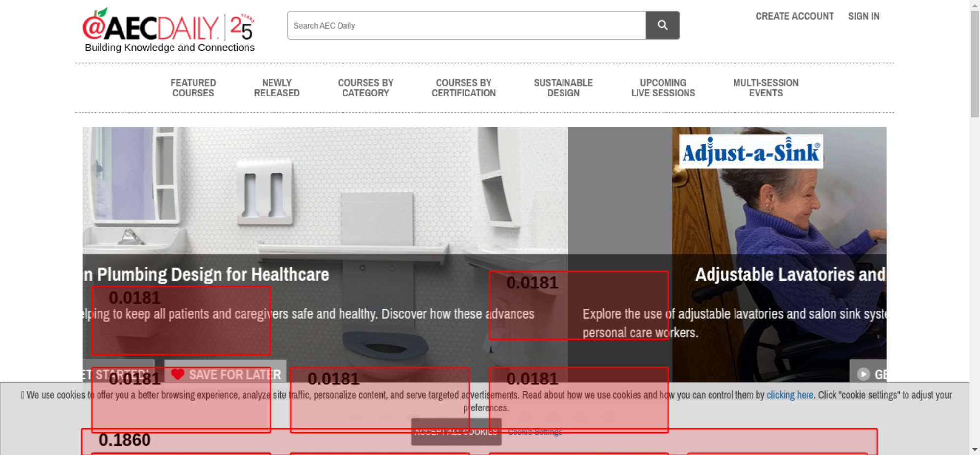980x455 pixels.
Task: View Upcoming Live Sessions
Action: pyautogui.click(x=663, y=88)
